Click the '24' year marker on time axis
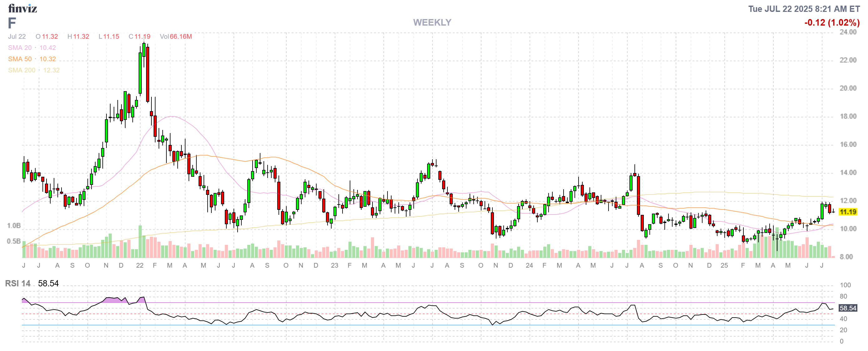 click(529, 265)
